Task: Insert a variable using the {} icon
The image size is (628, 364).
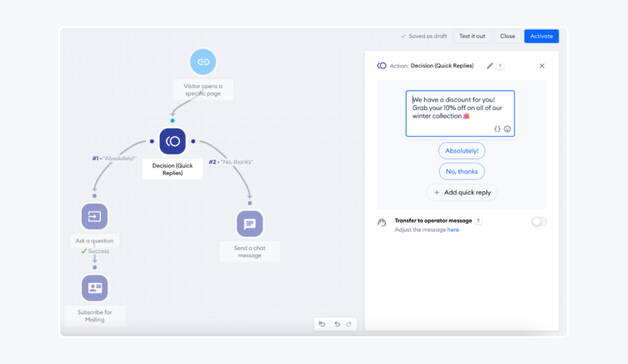Action: 497,129
